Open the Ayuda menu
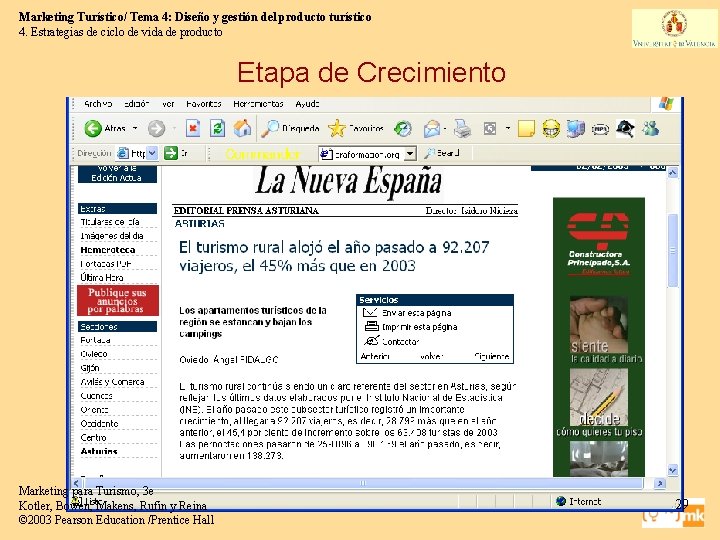720x540 pixels. pyautogui.click(x=307, y=104)
